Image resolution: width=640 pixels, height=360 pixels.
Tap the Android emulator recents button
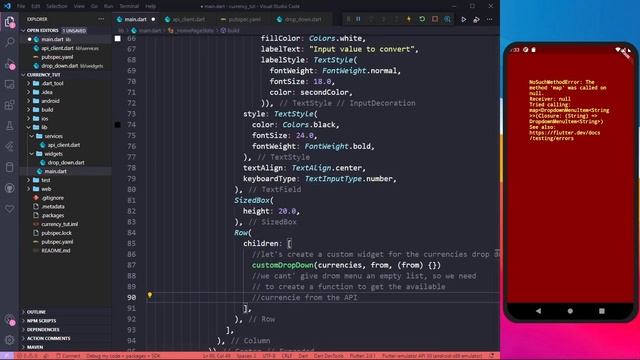602,311
